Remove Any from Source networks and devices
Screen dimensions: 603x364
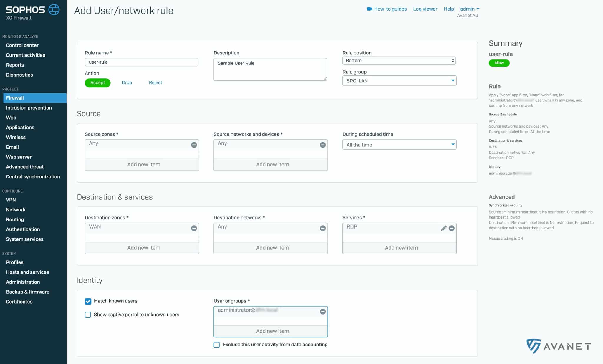coord(323,145)
